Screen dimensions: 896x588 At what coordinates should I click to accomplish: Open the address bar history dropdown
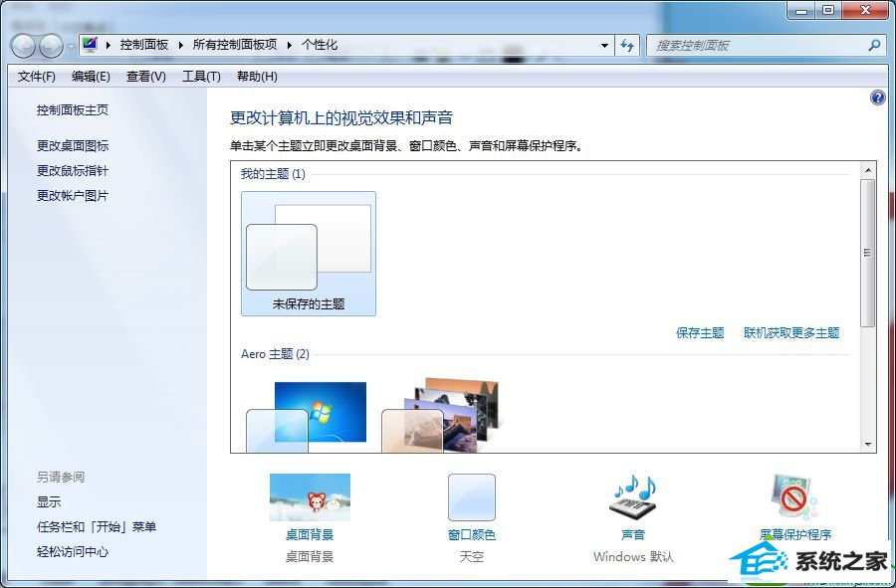pos(604,45)
